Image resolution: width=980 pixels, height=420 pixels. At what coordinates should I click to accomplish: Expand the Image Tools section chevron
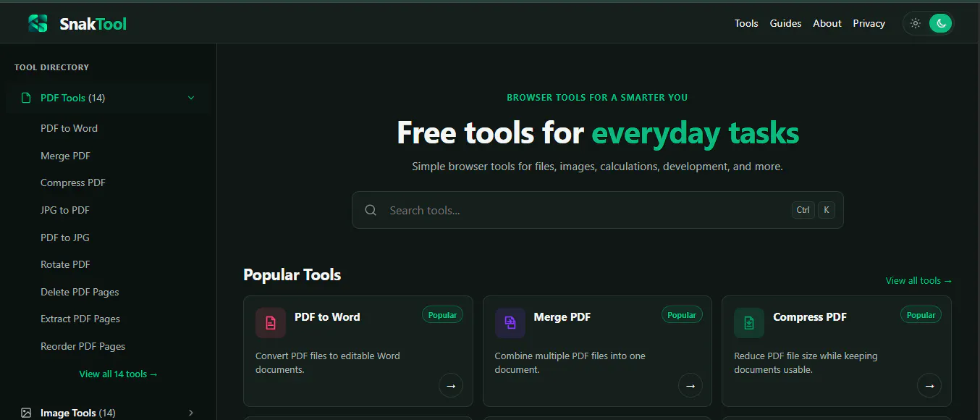point(191,413)
